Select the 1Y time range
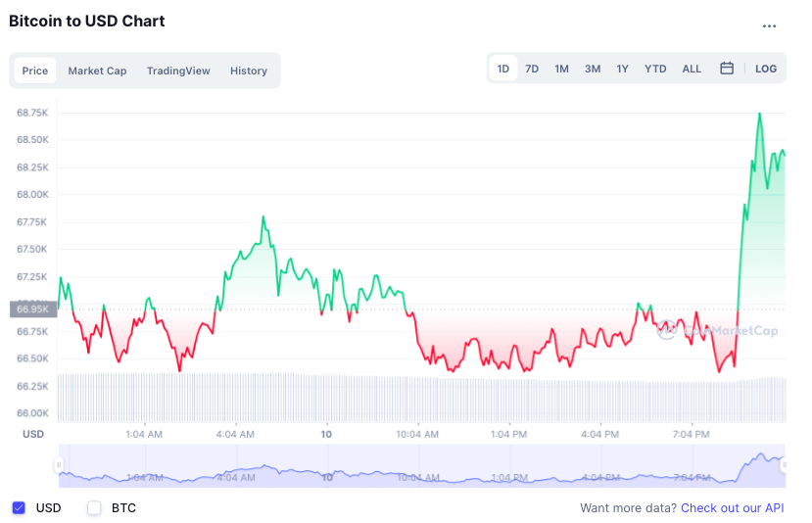 [x=622, y=69]
